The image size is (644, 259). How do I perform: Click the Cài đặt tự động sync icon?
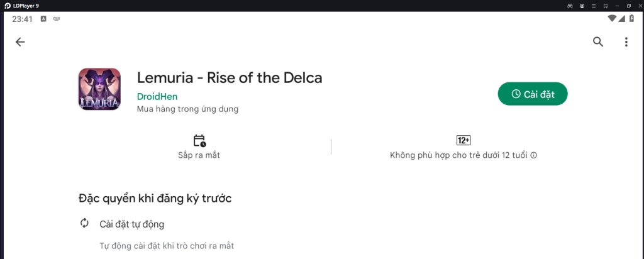[x=84, y=223]
